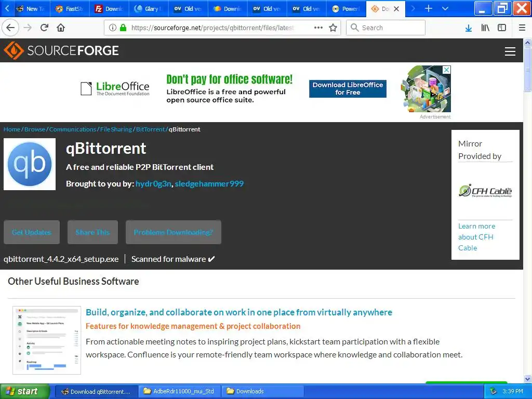Click the browser Search field
Image resolution: width=532 pixels, height=399 pixels.
click(385, 28)
